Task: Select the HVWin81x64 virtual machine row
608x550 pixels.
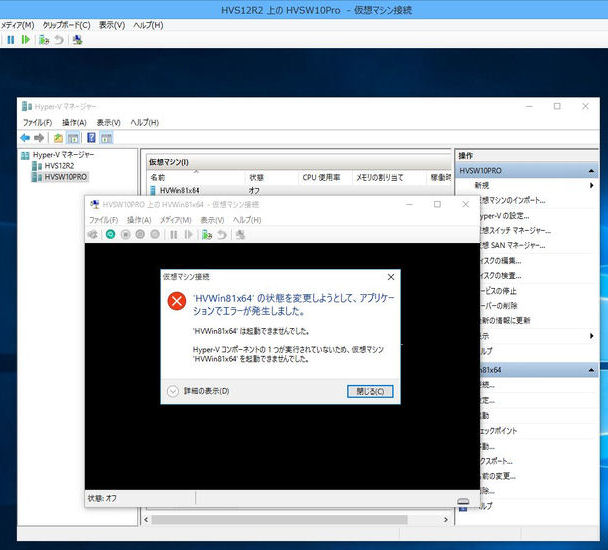Action: [x=299, y=190]
